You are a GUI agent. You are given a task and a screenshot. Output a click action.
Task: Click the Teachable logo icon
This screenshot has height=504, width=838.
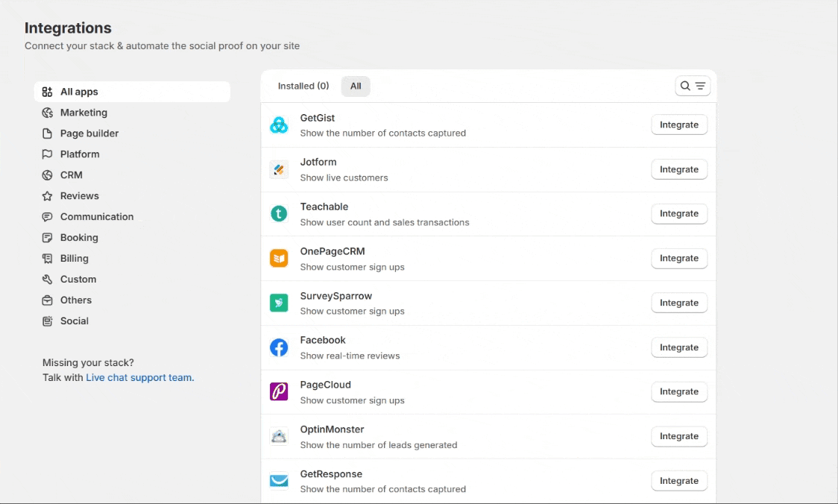click(x=278, y=214)
